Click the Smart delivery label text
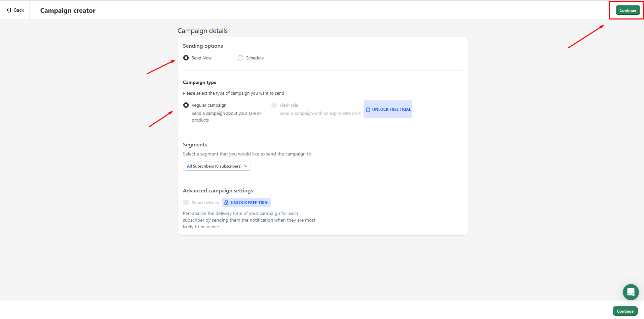The image size is (644, 319). (205, 203)
